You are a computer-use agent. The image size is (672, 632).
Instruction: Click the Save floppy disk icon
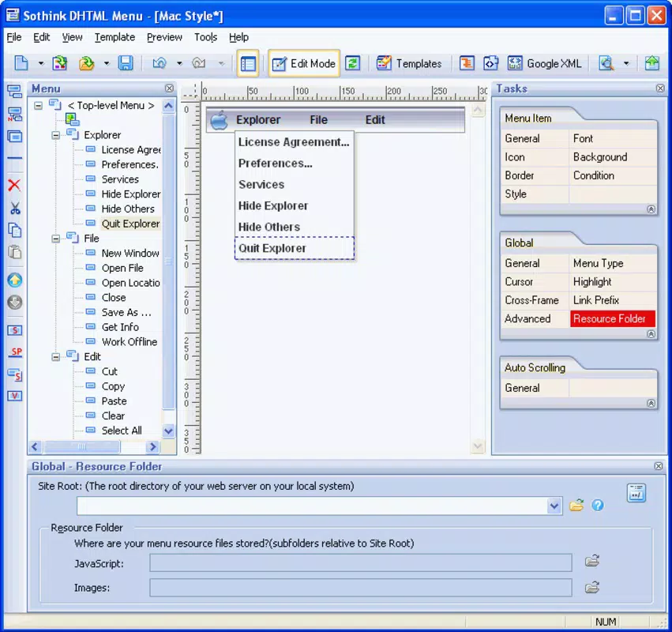click(126, 63)
